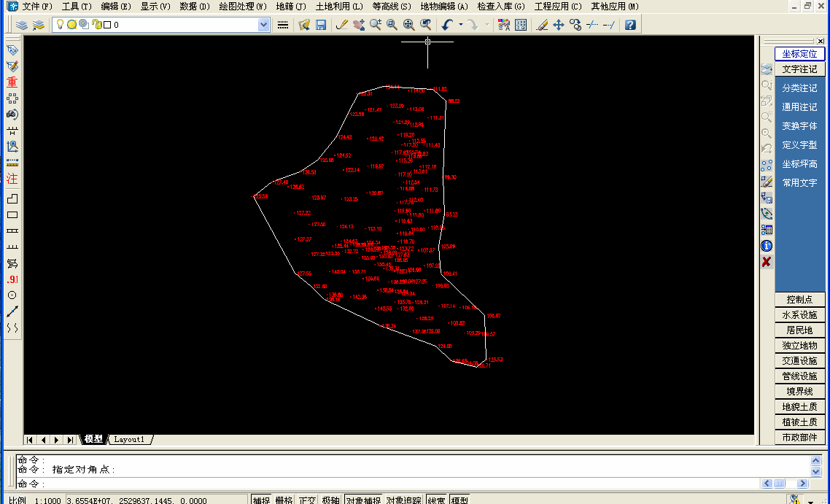Select the move cross-arrows tool
The height and width of the screenshot is (504, 830).
tap(559, 25)
